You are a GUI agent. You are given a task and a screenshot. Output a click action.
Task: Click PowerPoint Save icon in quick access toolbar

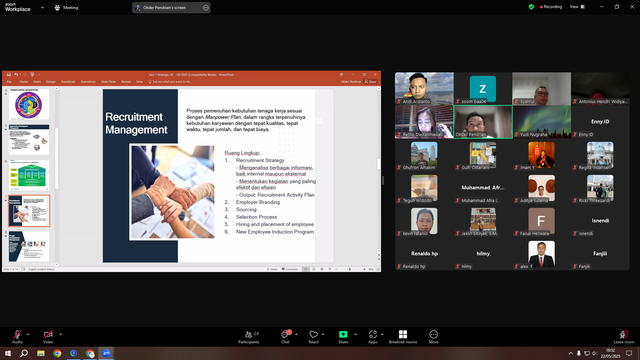tap(9, 75)
